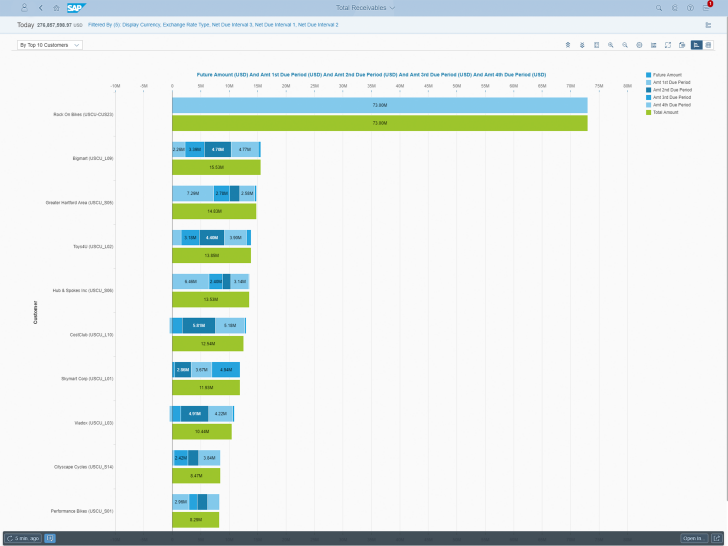Image resolution: width=728 pixels, height=546 pixels.
Task: Open the notifications icon with red badge
Action: 707,6
